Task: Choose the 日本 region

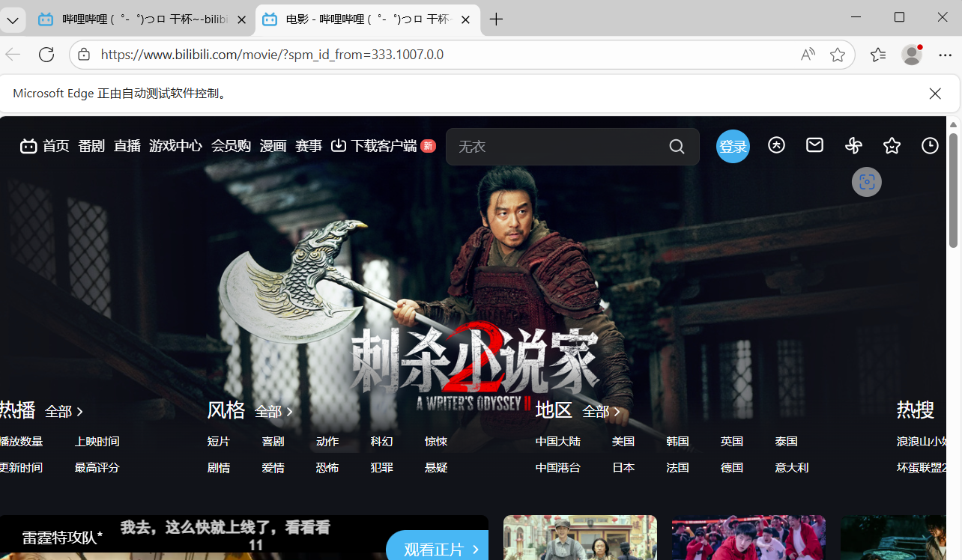Action: click(x=623, y=468)
